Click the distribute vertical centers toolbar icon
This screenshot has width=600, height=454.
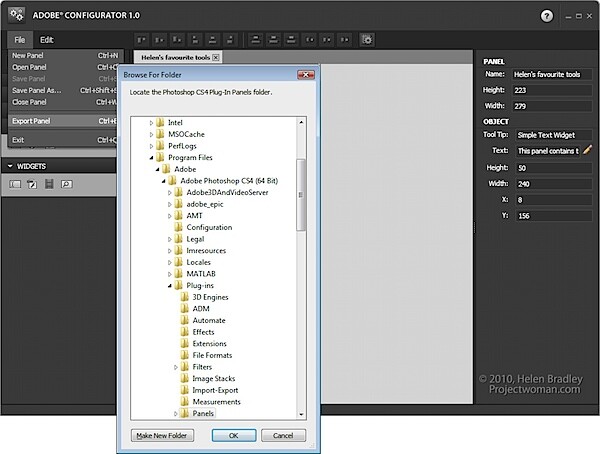pyautogui.click(x=273, y=39)
